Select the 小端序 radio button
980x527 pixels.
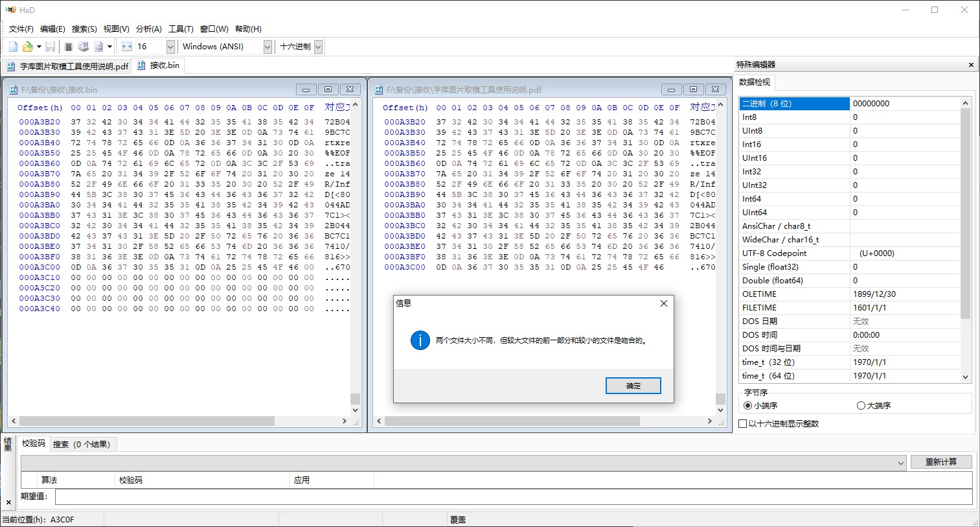coord(760,406)
